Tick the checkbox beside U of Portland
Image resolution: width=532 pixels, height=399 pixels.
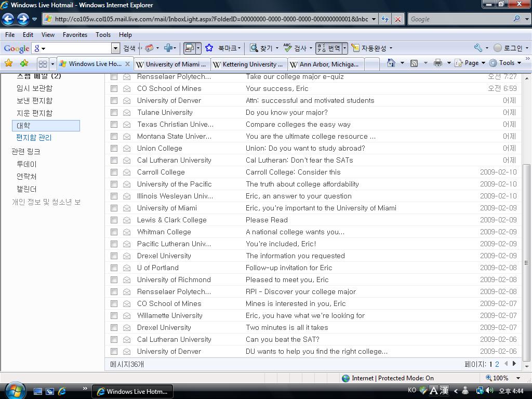[114, 268]
